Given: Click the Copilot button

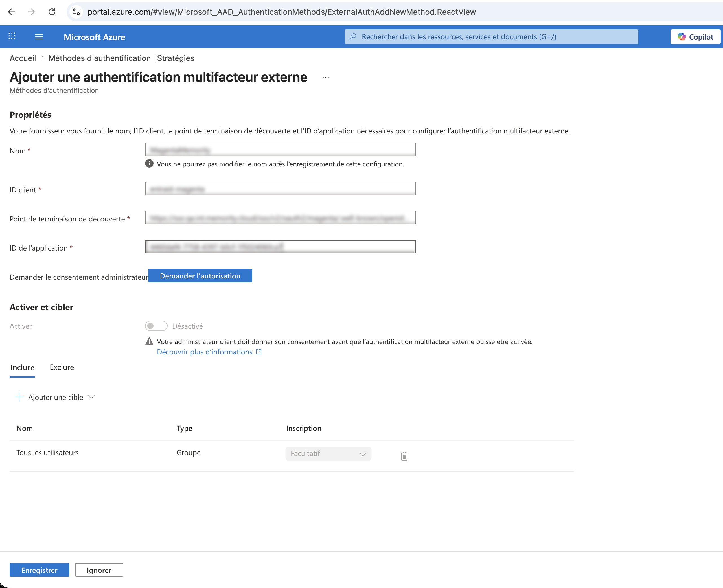Looking at the screenshot, I should [x=695, y=37].
